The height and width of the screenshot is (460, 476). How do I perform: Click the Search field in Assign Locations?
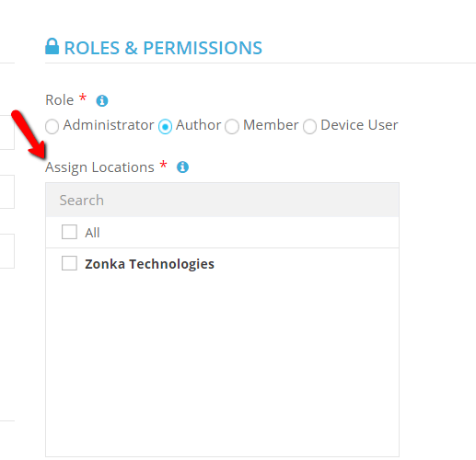pyautogui.click(x=222, y=201)
